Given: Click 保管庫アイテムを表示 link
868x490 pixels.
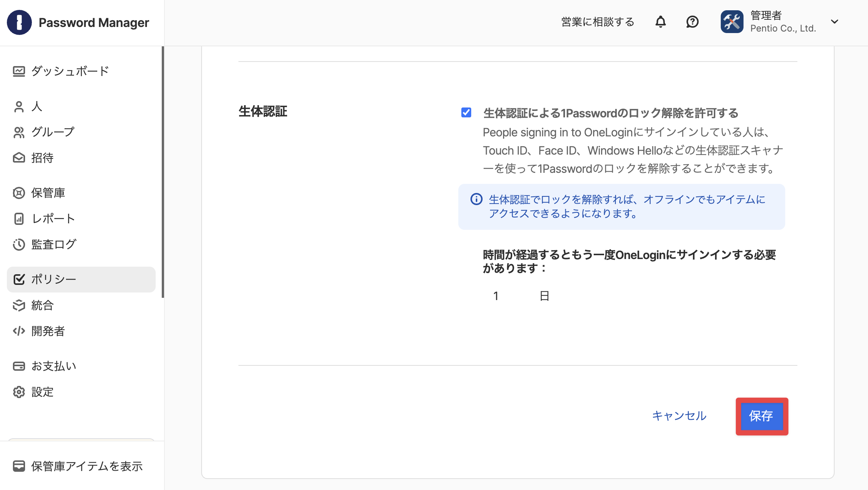Looking at the screenshot, I should pyautogui.click(x=87, y=466).
